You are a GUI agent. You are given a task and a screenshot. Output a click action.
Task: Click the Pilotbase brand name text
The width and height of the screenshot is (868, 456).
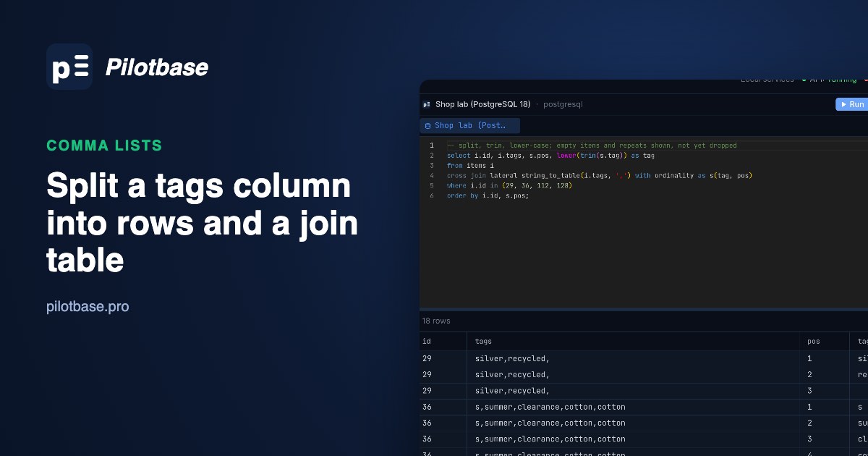tap(157, 67)
